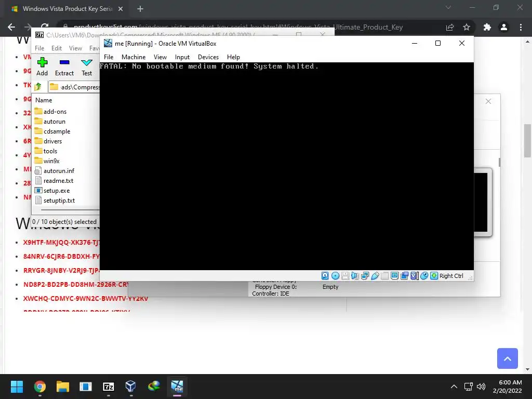Click the volume icon in system tray
The image size is (532, 399).
(x=481, y=387)
